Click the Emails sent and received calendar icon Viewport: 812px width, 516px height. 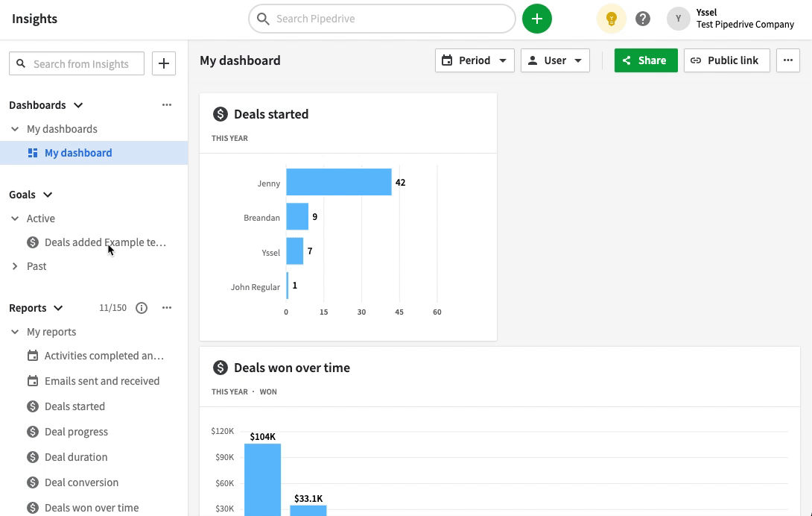coord(32,381)
